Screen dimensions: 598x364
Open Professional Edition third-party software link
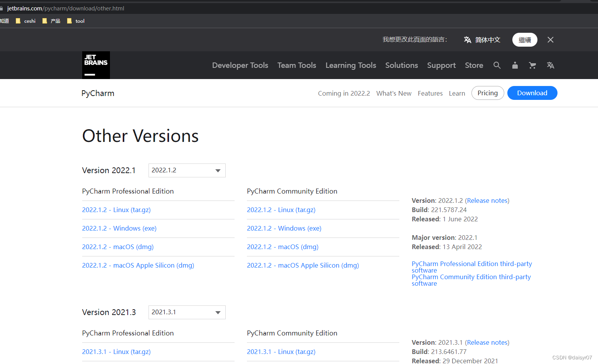pos(471,267)
